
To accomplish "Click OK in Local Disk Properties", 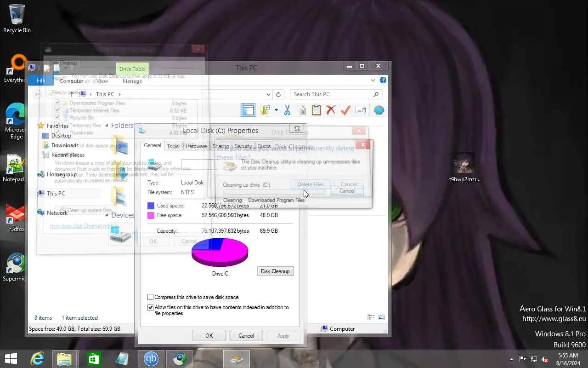I will coord(209,336).
